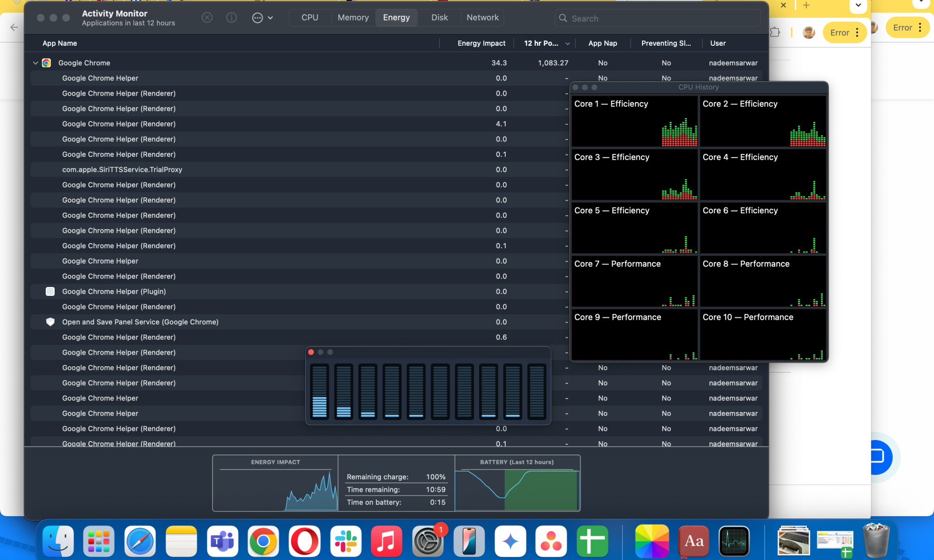This screenshot has height=560, width=934.
Task: Click the sort chevron on the 12 hr Power column
Action: (567, 43)
